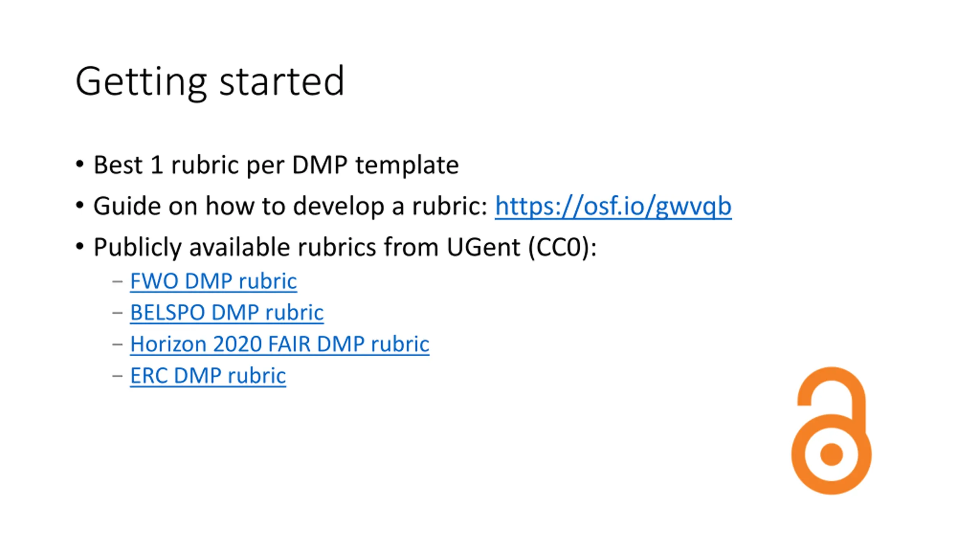Click the dash before Horizon 2020 FAIR

118,344
